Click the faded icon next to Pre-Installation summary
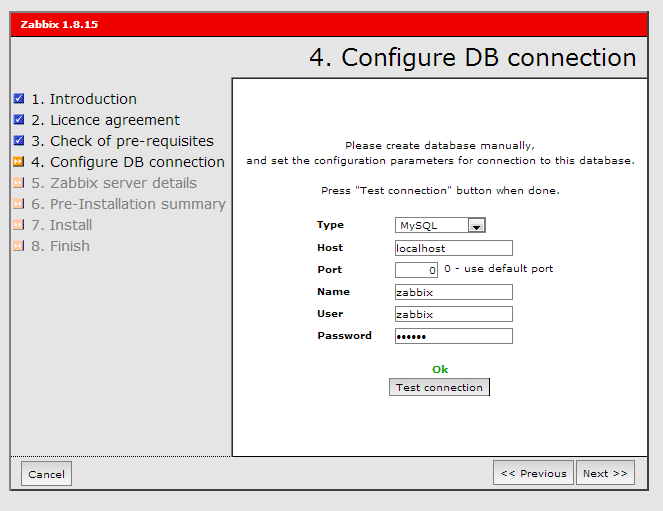 click(19, 204)
